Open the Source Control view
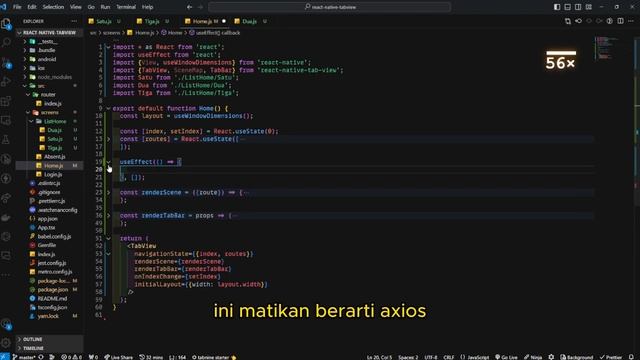The height and width of the screenshot is (360, 640). point(6,62)
